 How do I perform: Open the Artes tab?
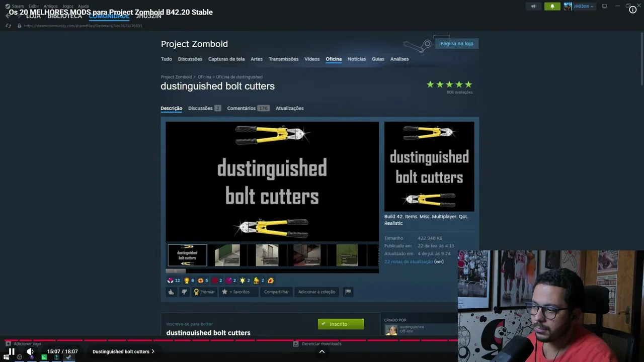(257, 59)
